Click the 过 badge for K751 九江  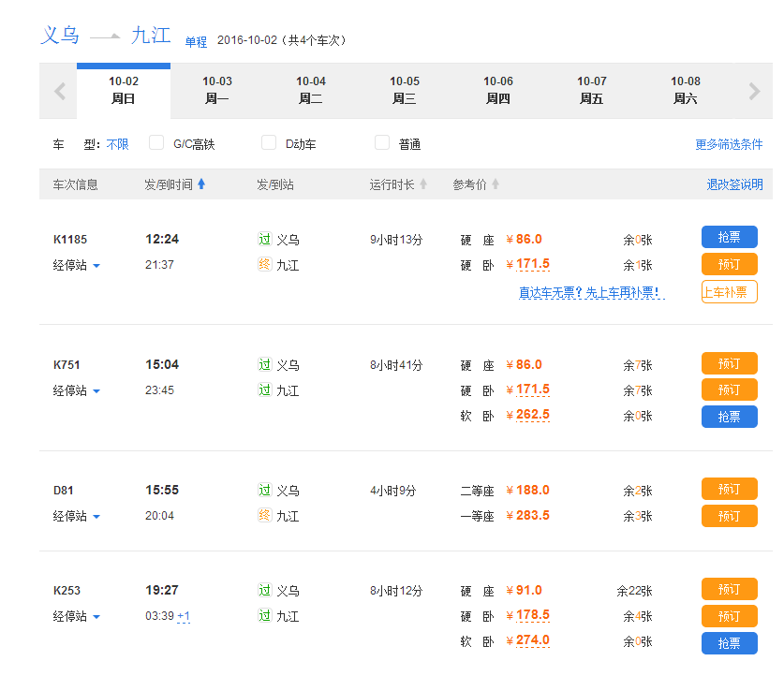(264, 389)
